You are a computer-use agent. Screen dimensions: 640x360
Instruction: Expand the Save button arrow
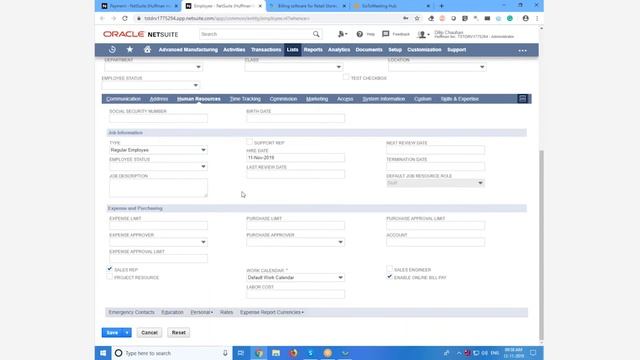(127, 333)
